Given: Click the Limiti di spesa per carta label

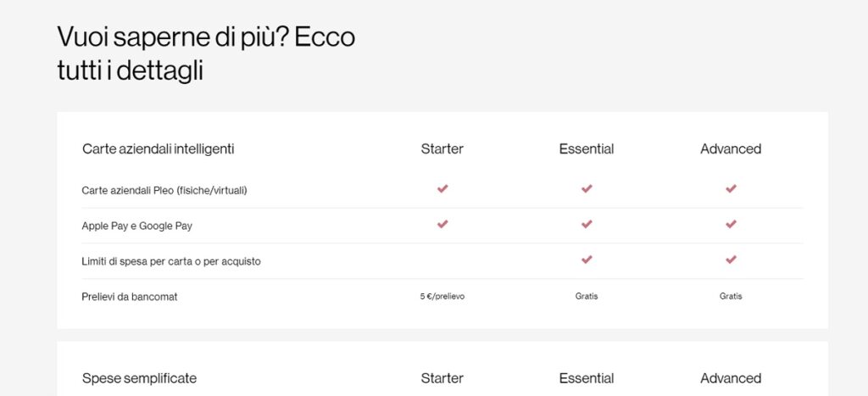Looking at the screenshot, I should (x=171, y=261).
